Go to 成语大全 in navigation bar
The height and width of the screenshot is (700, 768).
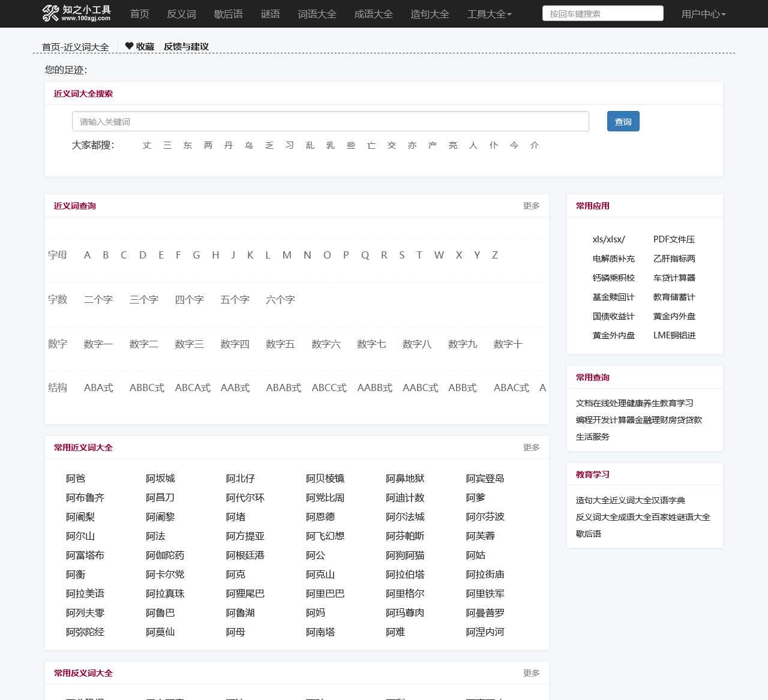click(373, 14)
